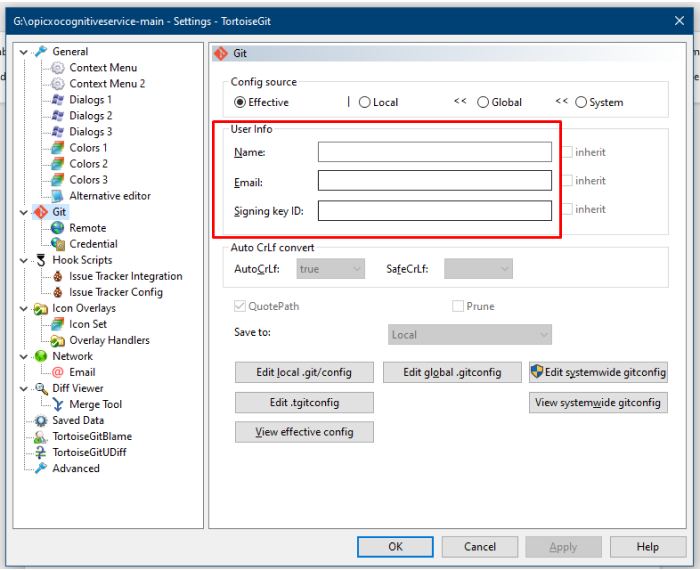Click the Icon Set icon
This screenshot has height=570, width=700.
[57, 324]
